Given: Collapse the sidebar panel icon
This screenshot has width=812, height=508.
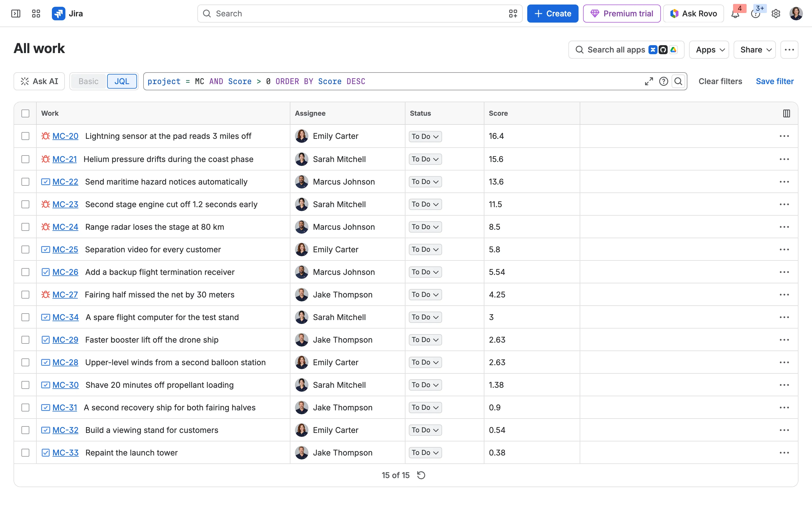Looking at the screenshot, I should [x=16, y=14].
